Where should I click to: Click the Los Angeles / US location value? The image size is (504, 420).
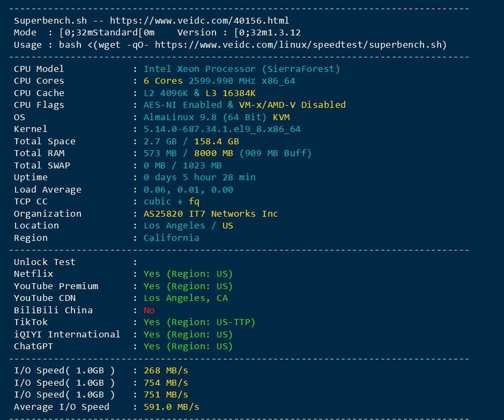188,225
